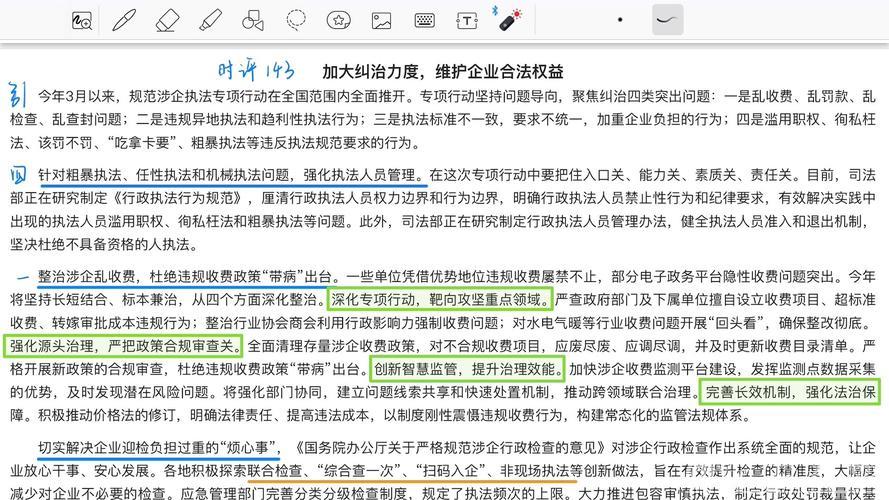Select the Lasso selection tool
Screen dimensions: 889x500
pyautogui.click(x=296, y=20)
